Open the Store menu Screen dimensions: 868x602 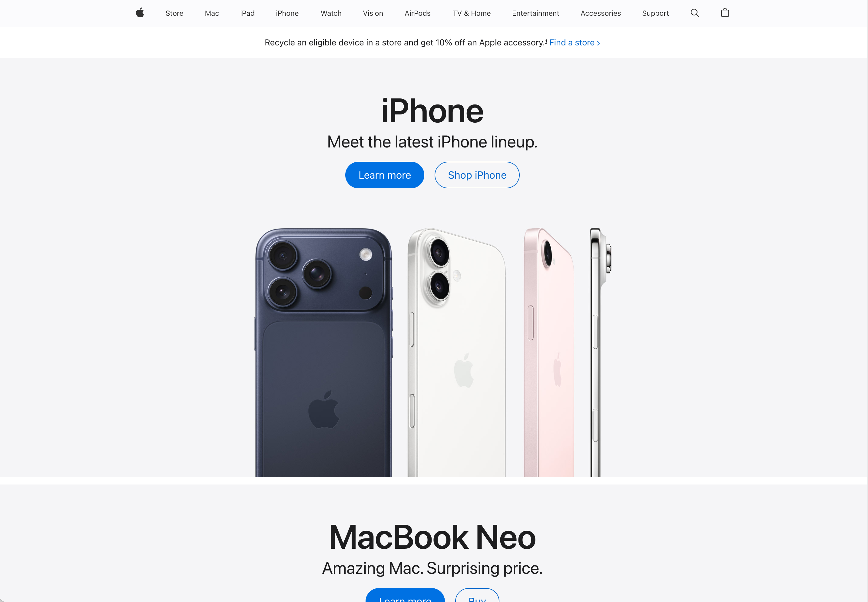[174, 13]
